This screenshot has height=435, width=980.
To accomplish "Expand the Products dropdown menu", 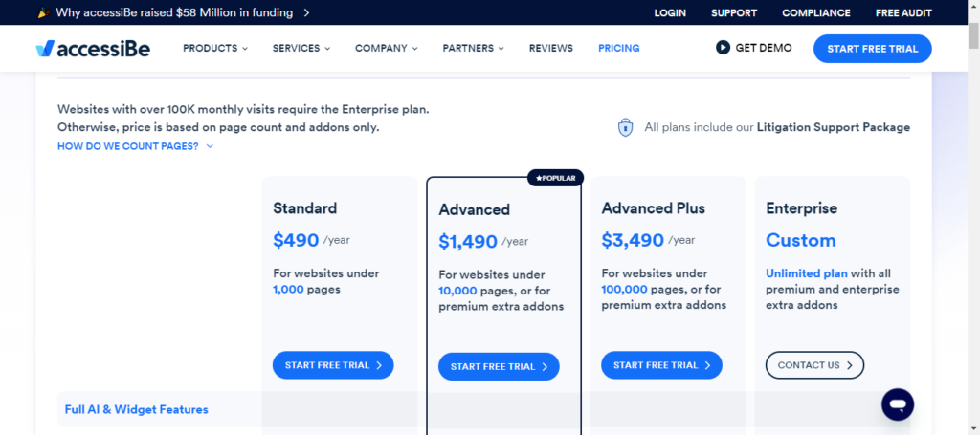I will (x=215, y=48).
